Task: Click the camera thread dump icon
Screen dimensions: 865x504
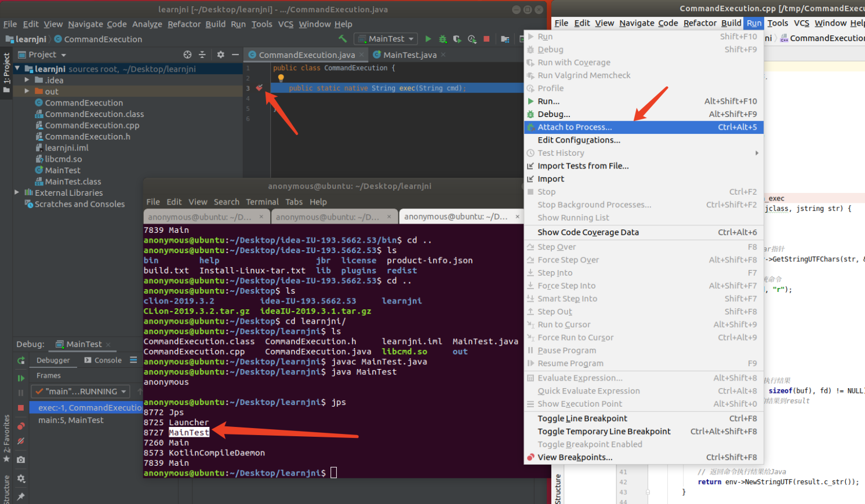Action: tap(21, 459)
